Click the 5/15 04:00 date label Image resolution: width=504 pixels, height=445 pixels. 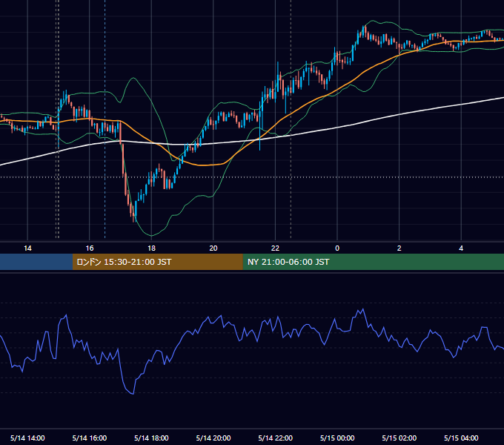pyautogui.click(x=461, y=438)
